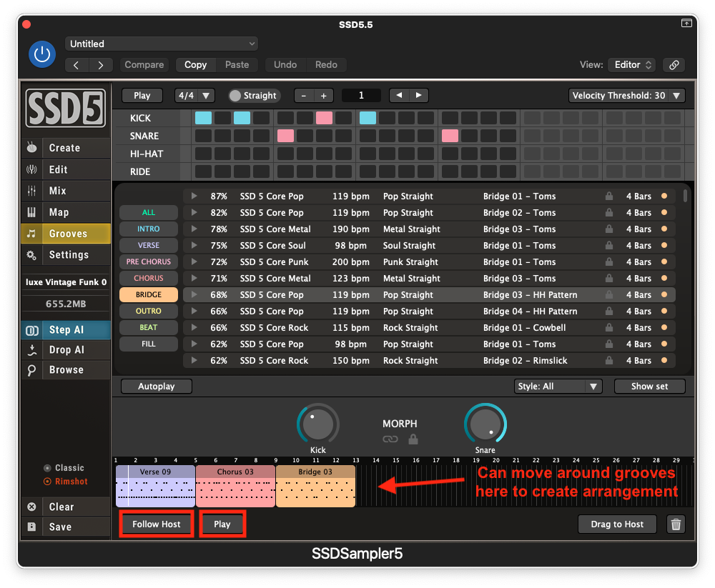Select the Chorus 03 arrangement block
715x588 pixels.
(235, 486)
